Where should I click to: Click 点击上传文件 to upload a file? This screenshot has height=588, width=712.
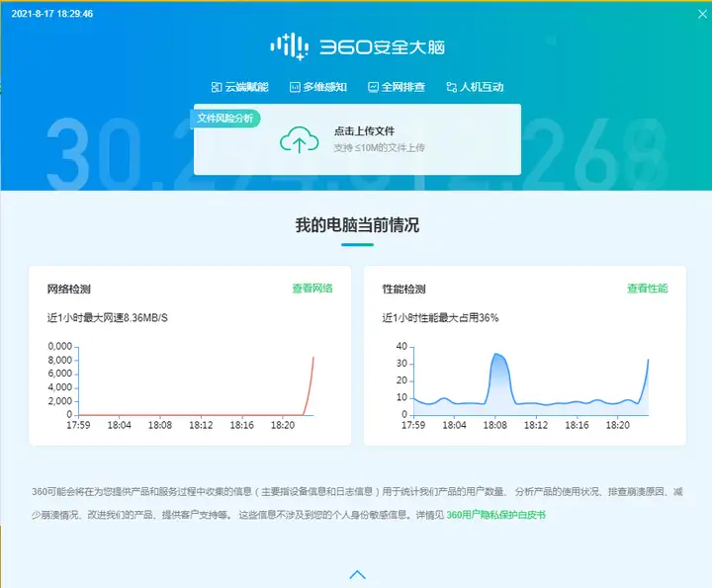click(x=364, y=131)
